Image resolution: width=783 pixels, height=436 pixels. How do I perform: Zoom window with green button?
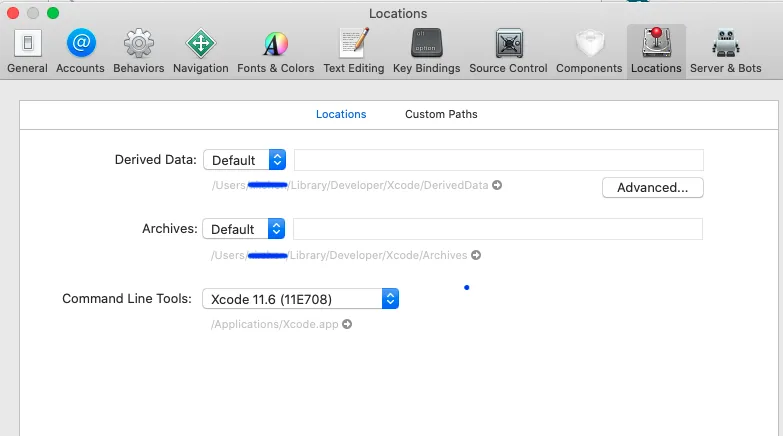tap(53, 13)
